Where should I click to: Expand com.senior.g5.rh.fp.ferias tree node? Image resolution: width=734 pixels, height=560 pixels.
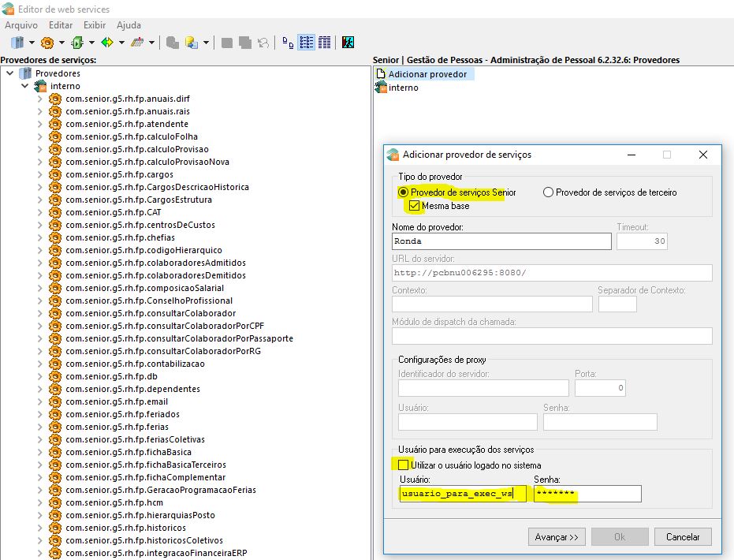coord(40,427)
